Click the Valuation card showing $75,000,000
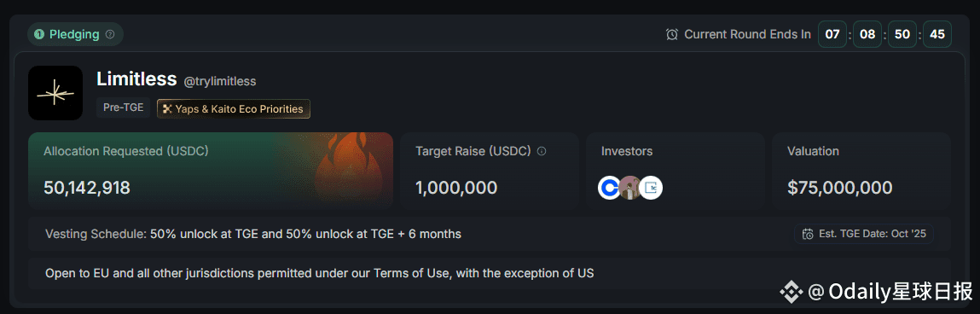 tap(861, 170)
